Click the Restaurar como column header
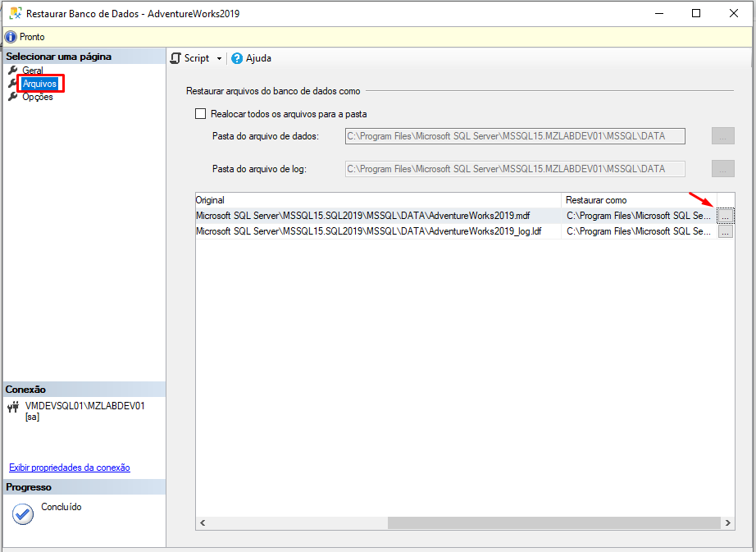 pyautogui.click(x=639, y=200)
